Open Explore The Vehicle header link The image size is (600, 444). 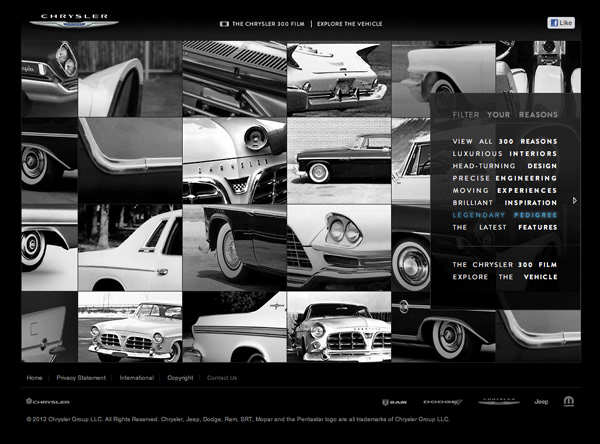pos(349,24)
